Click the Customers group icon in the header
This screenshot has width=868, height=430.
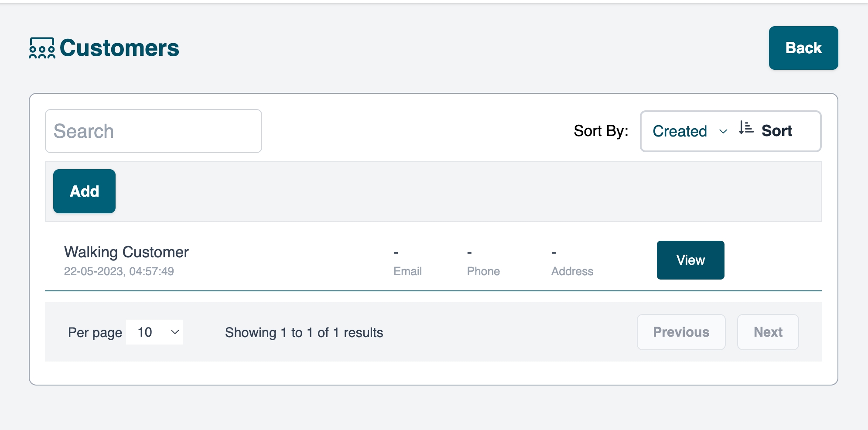(x=42, y=48)
